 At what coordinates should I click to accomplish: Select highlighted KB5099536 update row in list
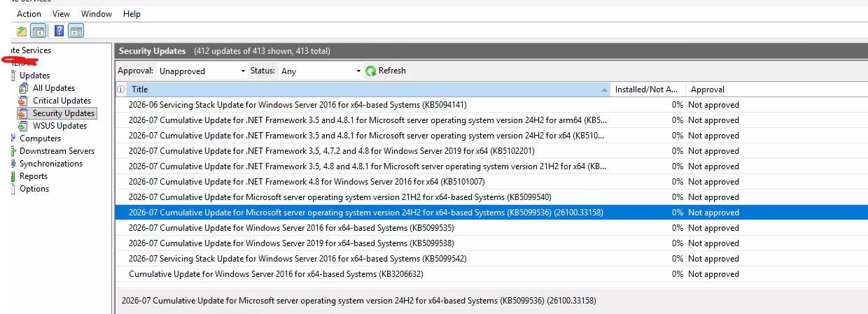click(x=491, y=213)
